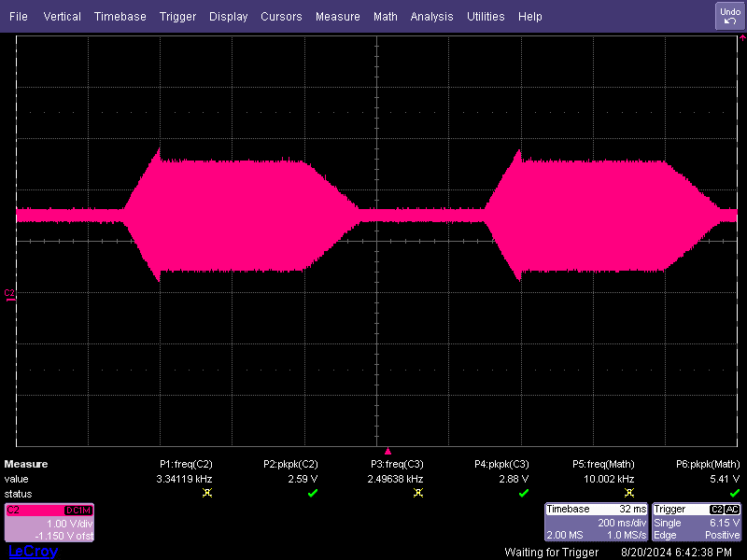This screenshot has height=560, width=747.
Task: Click the P1 freq(C2) warning status icon
Action: coord(207,493)
